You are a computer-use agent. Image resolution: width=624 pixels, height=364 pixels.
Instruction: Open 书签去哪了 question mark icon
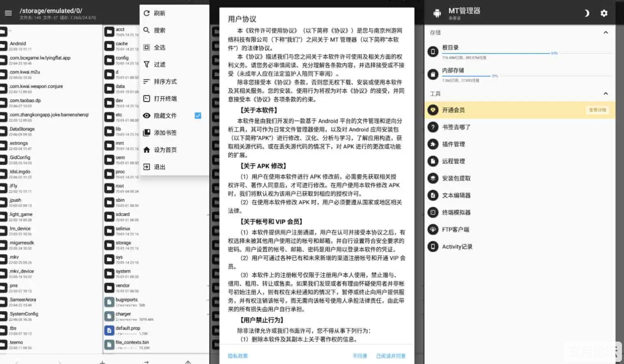point(433,127)
